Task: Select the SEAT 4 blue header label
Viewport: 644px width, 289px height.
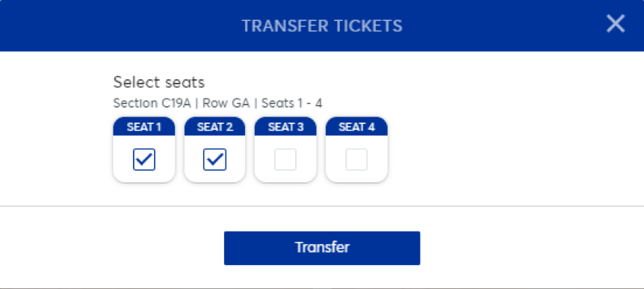Action: tap(356, 127)
